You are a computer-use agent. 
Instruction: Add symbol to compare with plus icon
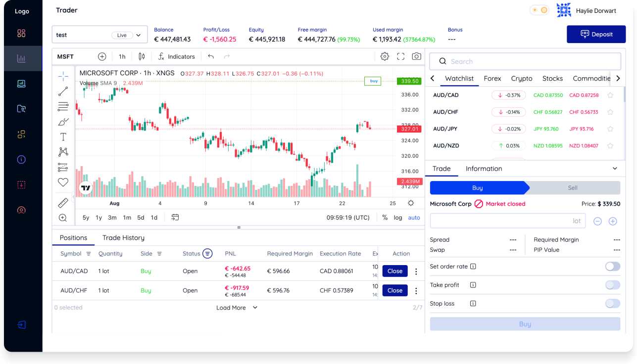tap(102, 56)
